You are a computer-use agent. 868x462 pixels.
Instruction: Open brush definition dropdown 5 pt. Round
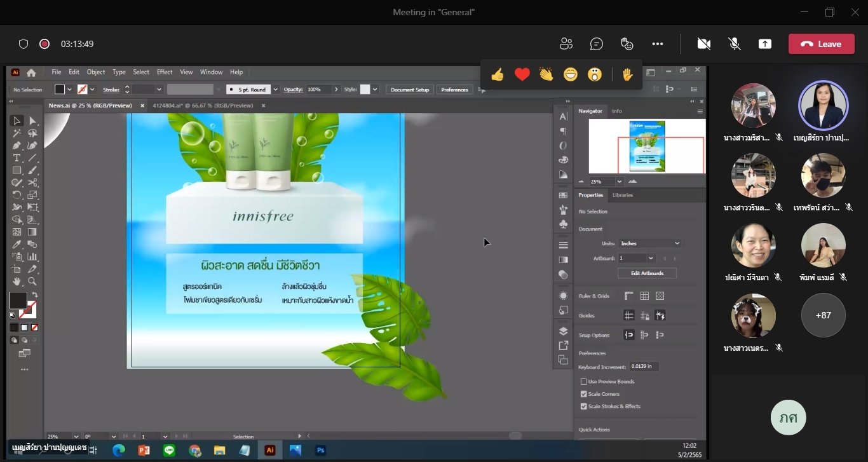tap(275, 90)
